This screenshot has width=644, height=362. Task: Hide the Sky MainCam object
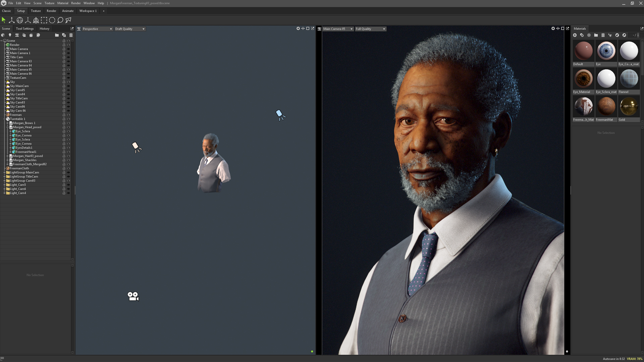(68, 86)
